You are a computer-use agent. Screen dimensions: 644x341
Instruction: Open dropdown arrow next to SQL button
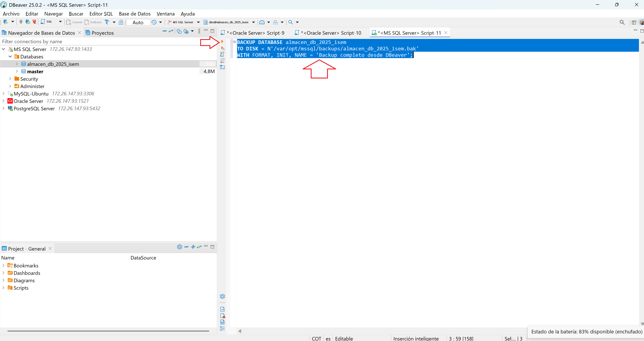coord(60,22)
